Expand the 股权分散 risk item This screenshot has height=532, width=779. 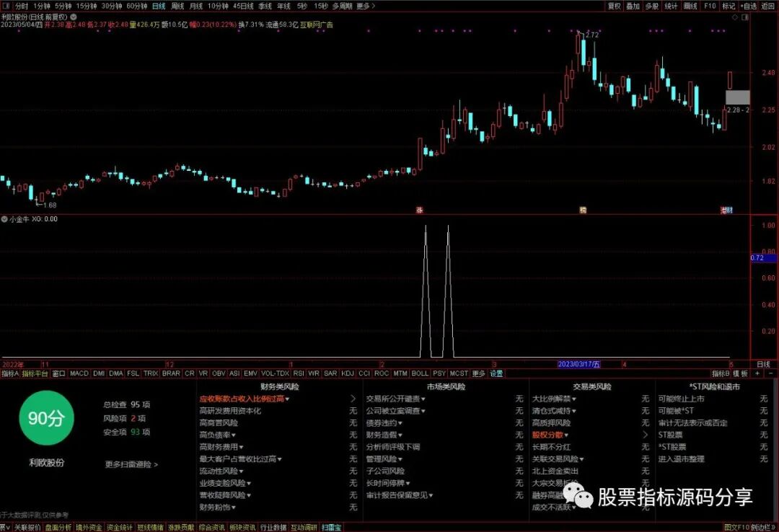[550, 435]
